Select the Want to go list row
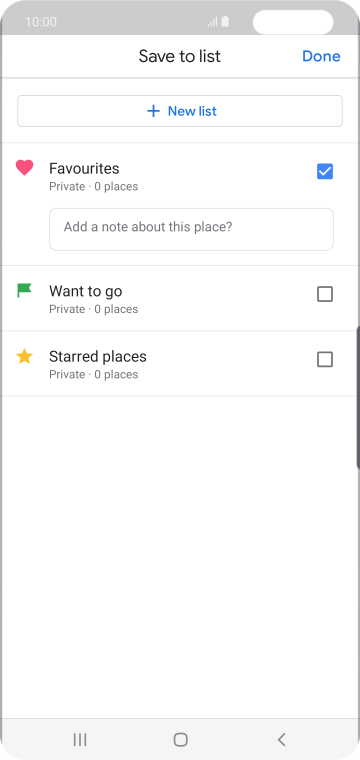 (180, 299)
